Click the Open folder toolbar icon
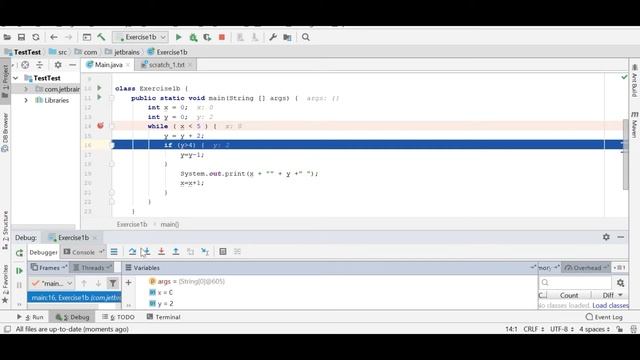 [x=7, y=37]
